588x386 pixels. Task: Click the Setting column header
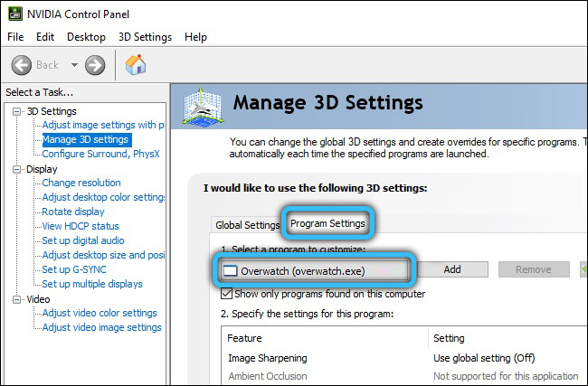click(x=508, y=338)
